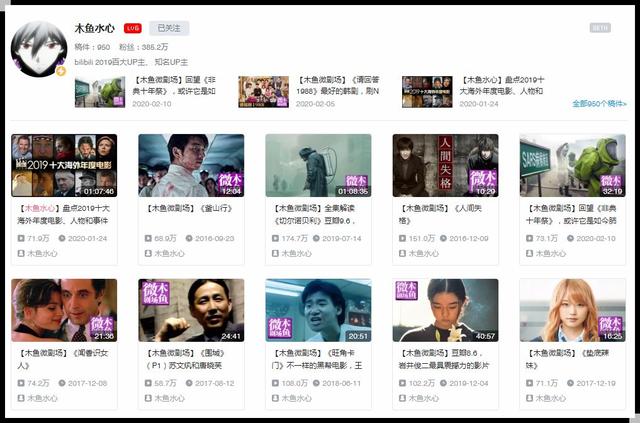Click card title 盘点2019十大海外年度电影、人物和事件
Screen dimensions: 640x423
tap(63, 214)
